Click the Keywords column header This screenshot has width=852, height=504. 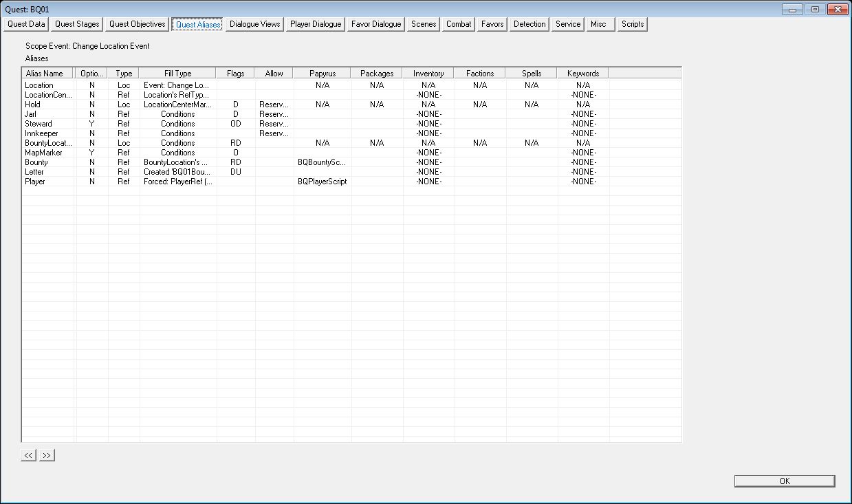point(583,73)
